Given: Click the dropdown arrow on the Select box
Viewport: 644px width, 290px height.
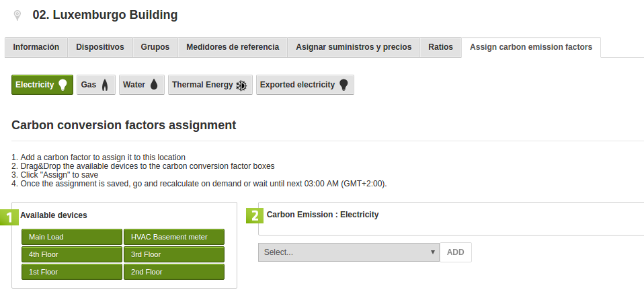Looking at the screenshot, I should tap(432, 252).
